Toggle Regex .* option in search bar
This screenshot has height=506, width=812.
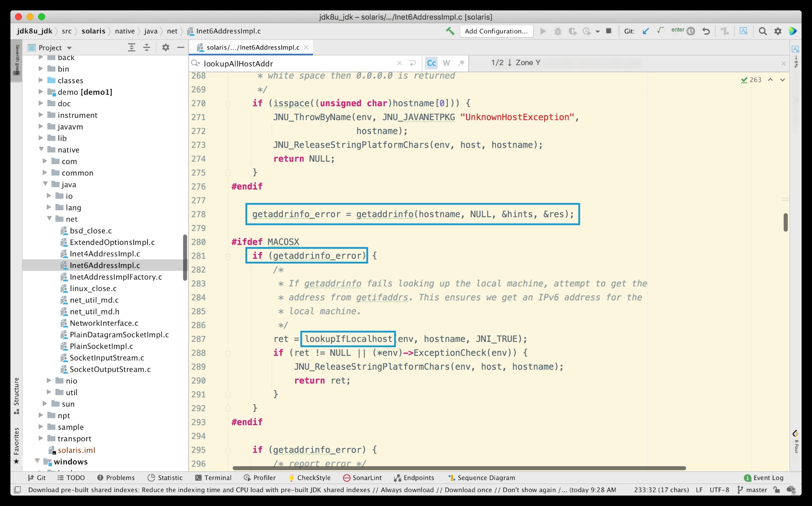(x=461, y=63)
